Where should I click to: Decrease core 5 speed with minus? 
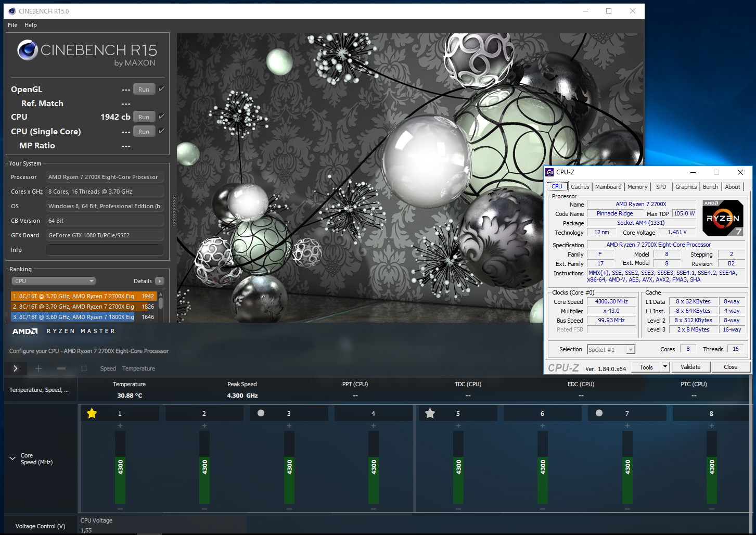point(458,508)
